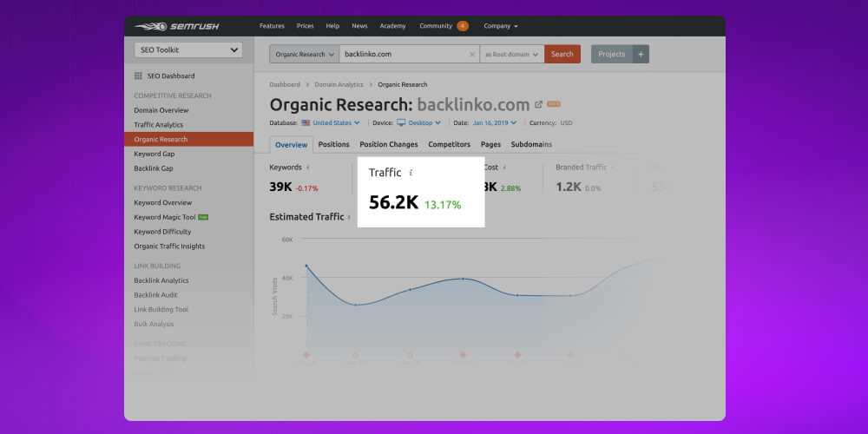
Task: Open the SEO Toolkit selector
Action: [x=188, y=49]
